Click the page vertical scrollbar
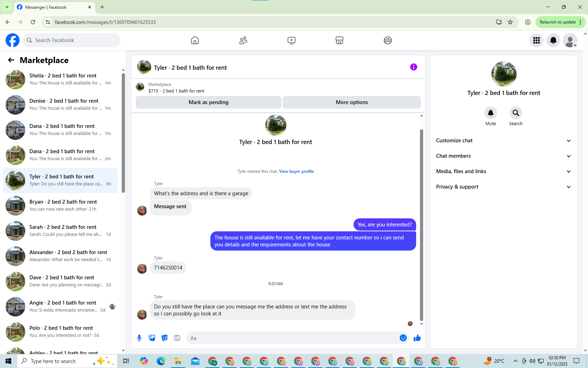 click(585, 192)
